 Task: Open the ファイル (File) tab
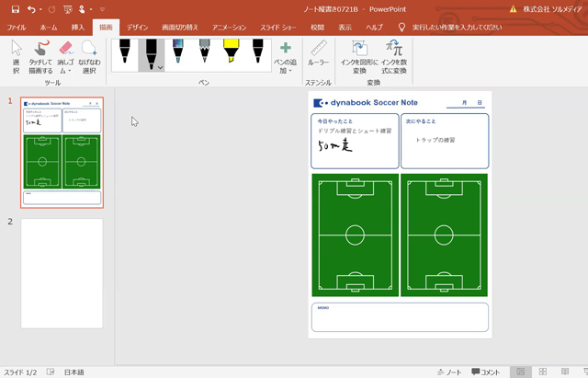click(x=17, y=28)
